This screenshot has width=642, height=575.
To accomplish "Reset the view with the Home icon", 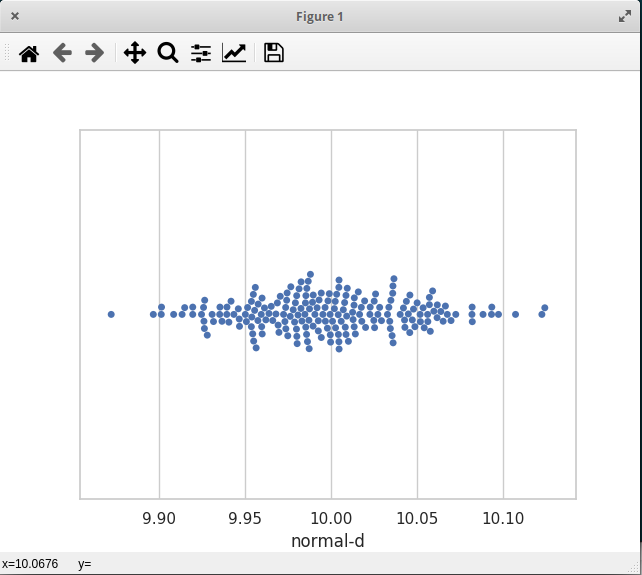I will click(x=29, y=53).
